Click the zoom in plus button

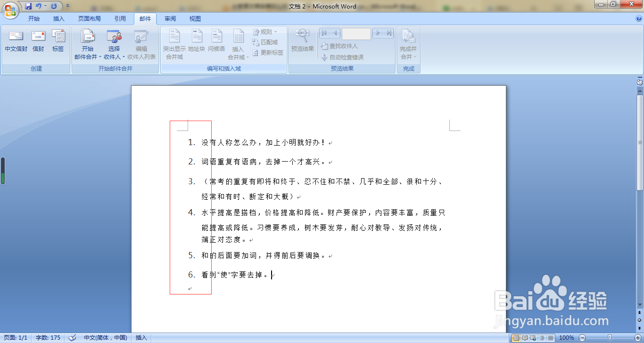click(638, 338)
